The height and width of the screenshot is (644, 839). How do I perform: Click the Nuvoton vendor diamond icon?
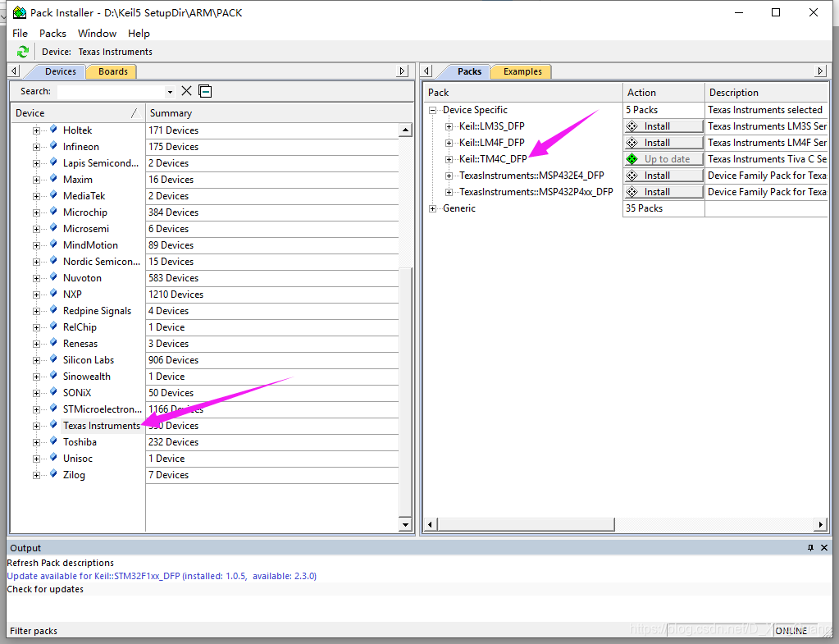coord(53,277)
